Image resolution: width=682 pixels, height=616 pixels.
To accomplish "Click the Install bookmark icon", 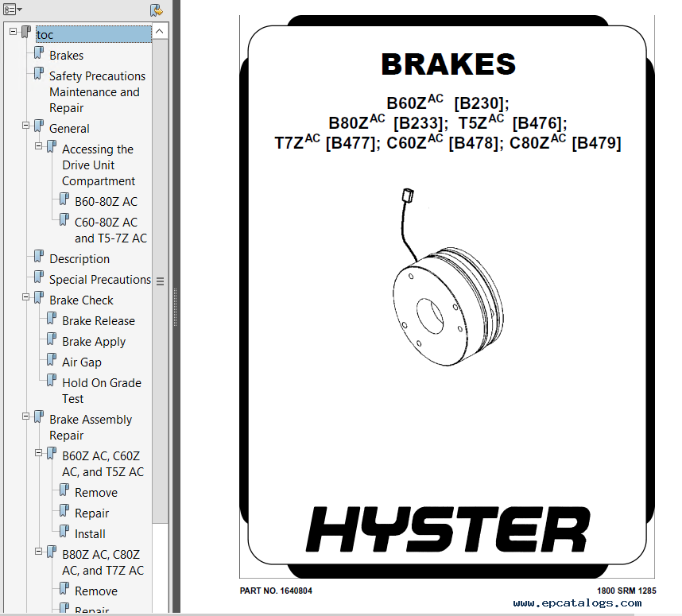I will 64,531.
